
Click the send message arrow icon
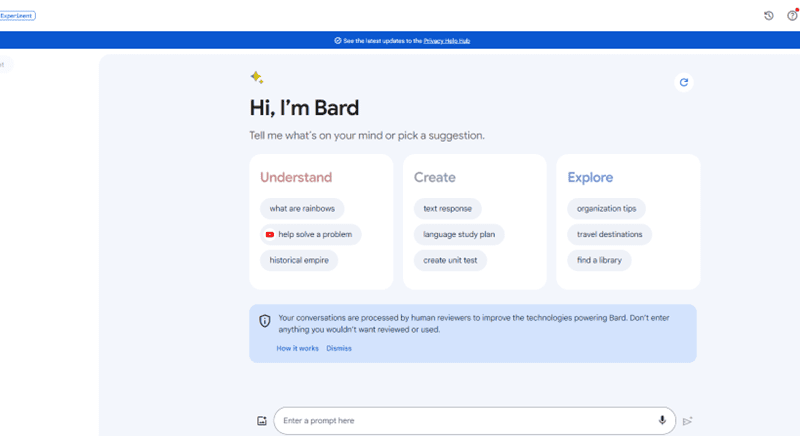pos(687,421)
